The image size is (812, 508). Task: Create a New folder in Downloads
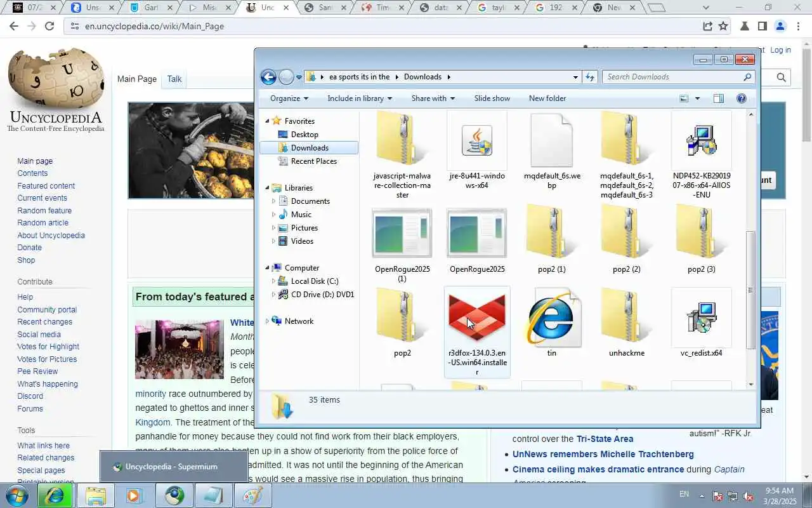coord(547,98)
